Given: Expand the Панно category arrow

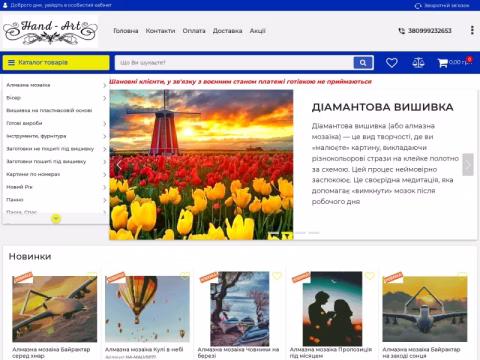Looking at the screenshot, I should click(104, 200).
